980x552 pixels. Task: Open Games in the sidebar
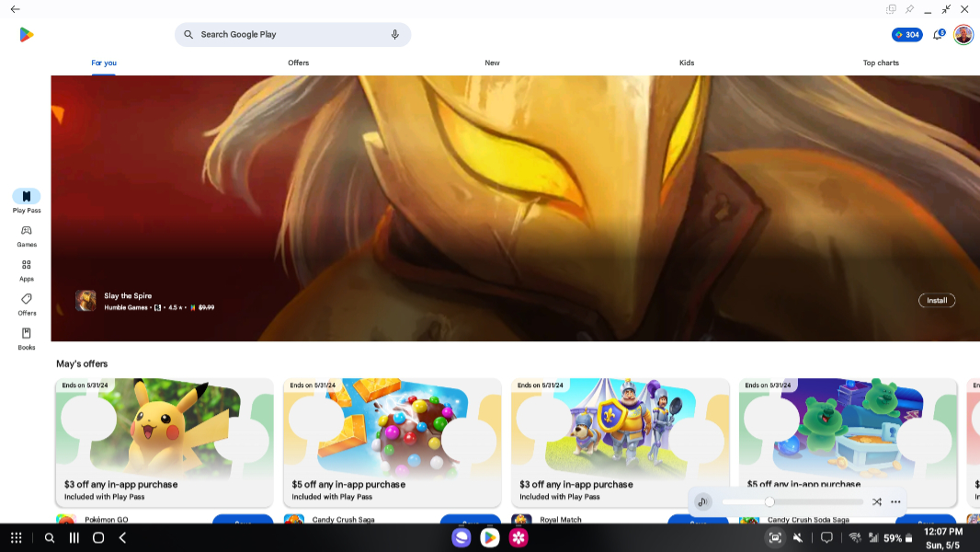pyautogui.click(x=27, y=236)
